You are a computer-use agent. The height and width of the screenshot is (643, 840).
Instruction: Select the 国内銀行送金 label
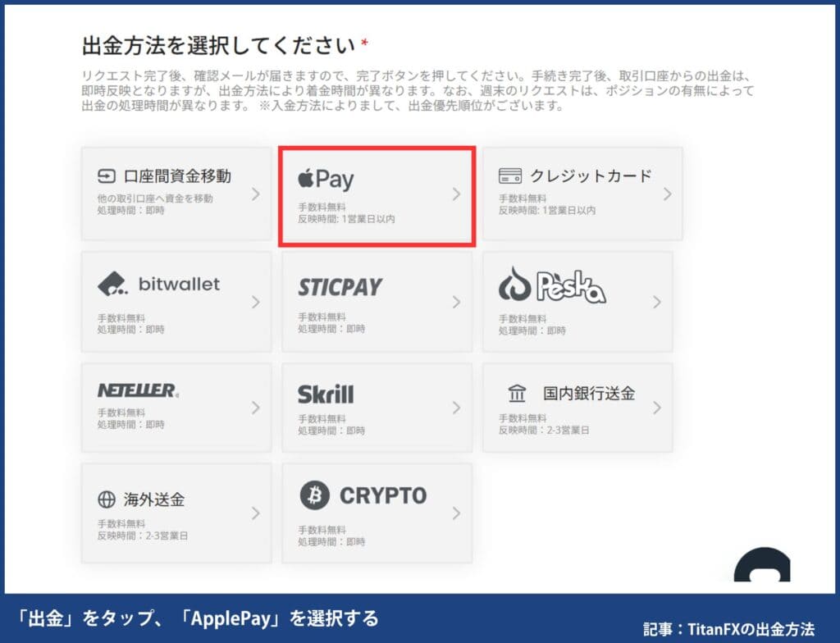[x=589, y=394]
